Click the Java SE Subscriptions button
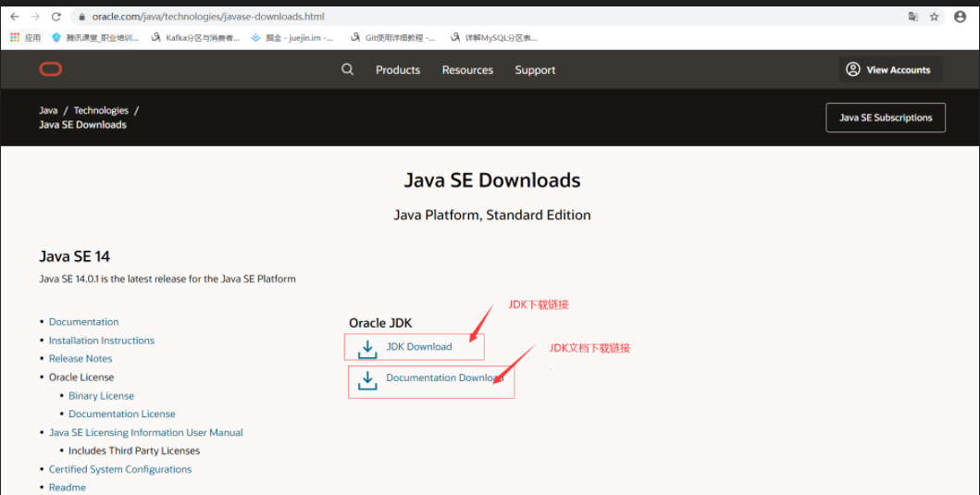 tap(886, 118)
